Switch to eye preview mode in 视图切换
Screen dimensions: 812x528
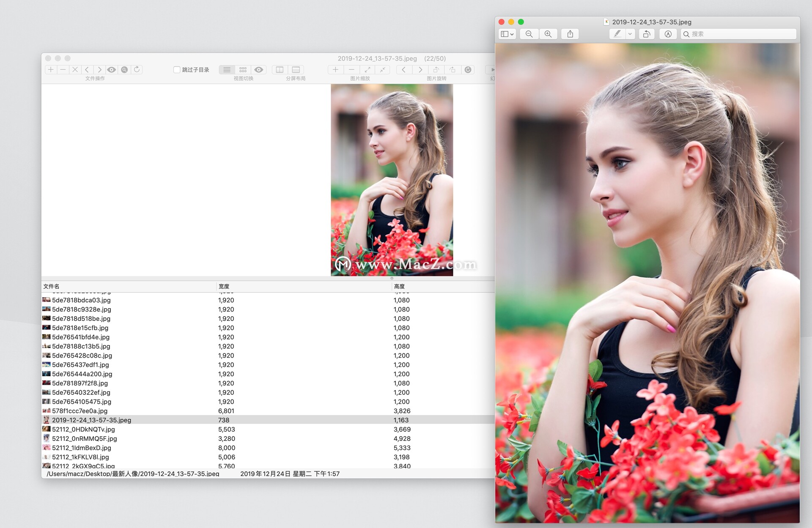point(259,69)
